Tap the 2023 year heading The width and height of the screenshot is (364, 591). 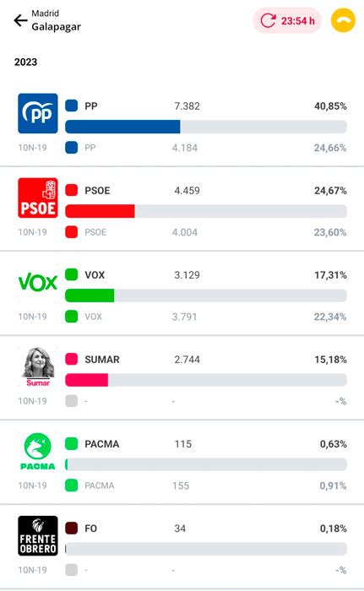tap(25, 62)
